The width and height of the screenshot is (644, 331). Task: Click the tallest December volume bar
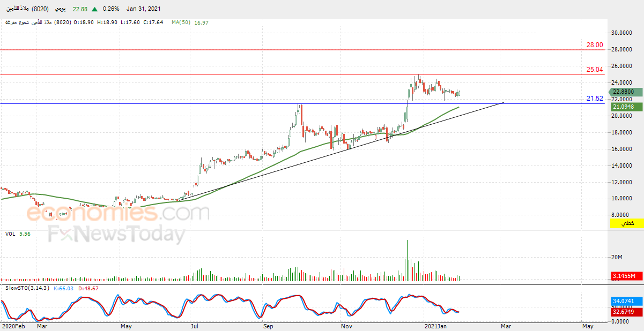(407, 260)
